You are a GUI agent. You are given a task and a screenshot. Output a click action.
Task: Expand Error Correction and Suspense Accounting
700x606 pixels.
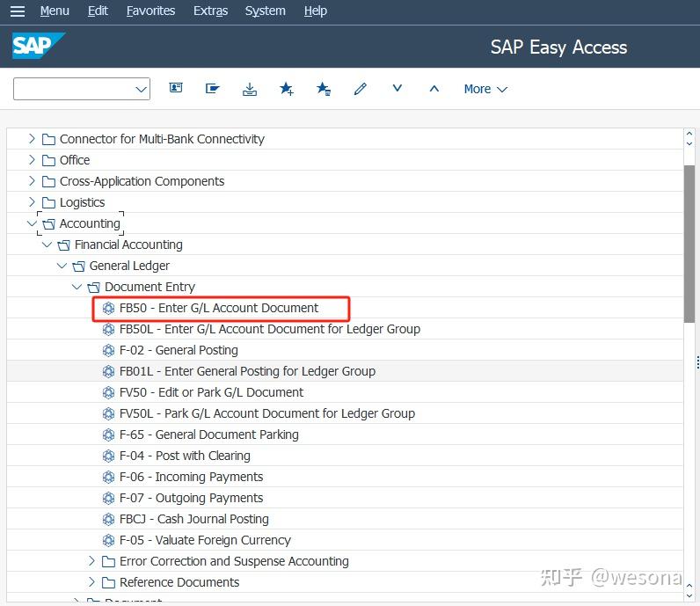click(91, 561)
